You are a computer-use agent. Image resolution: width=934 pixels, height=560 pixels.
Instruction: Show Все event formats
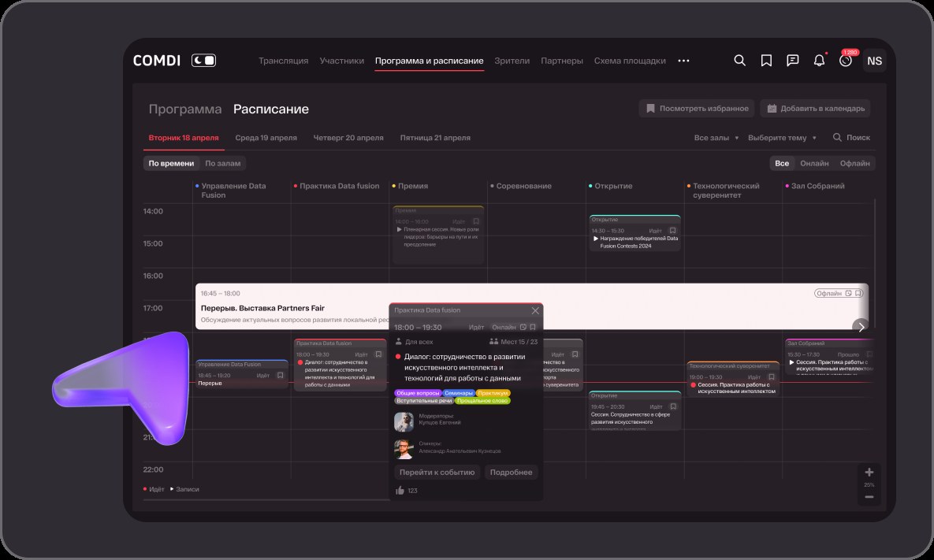pyautogui.click(x=782, y=163)
